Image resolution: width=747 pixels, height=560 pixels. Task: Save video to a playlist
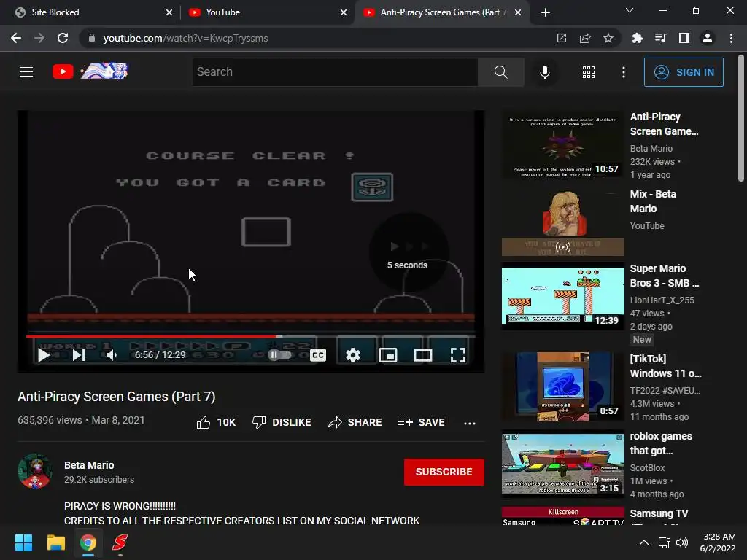click(x=421, y=422)
